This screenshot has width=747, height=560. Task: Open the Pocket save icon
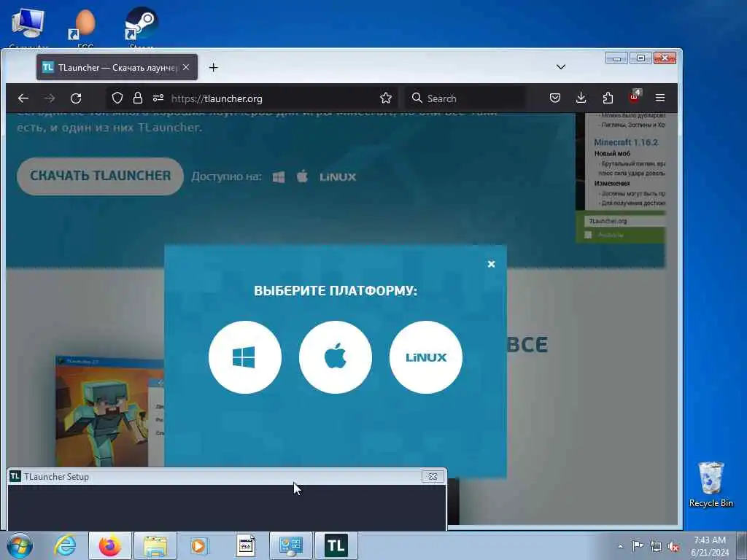pyautogui.click(x=555, y=98)
